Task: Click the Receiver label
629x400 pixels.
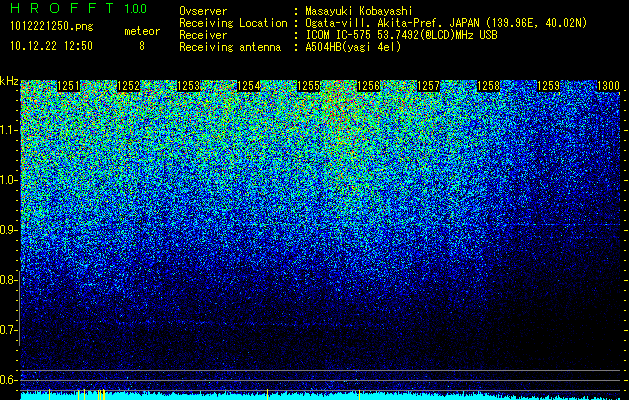Action: [203, 35]
